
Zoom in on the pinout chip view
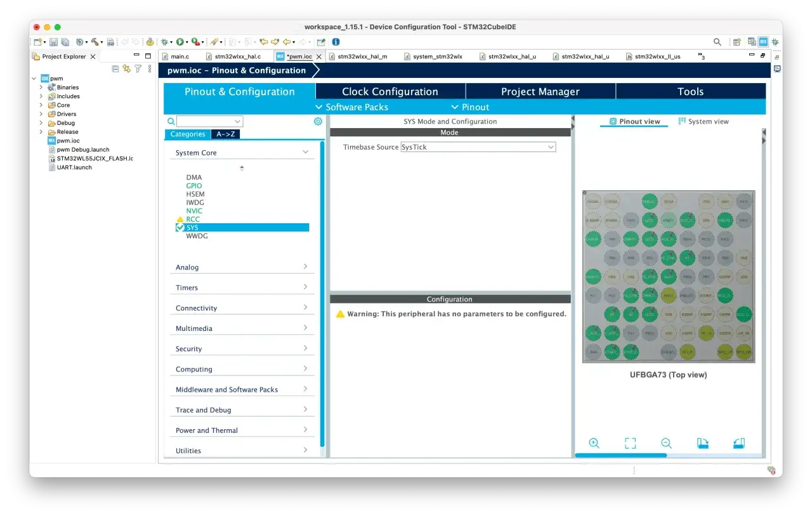pyautogui.click(x=594, y=443)
